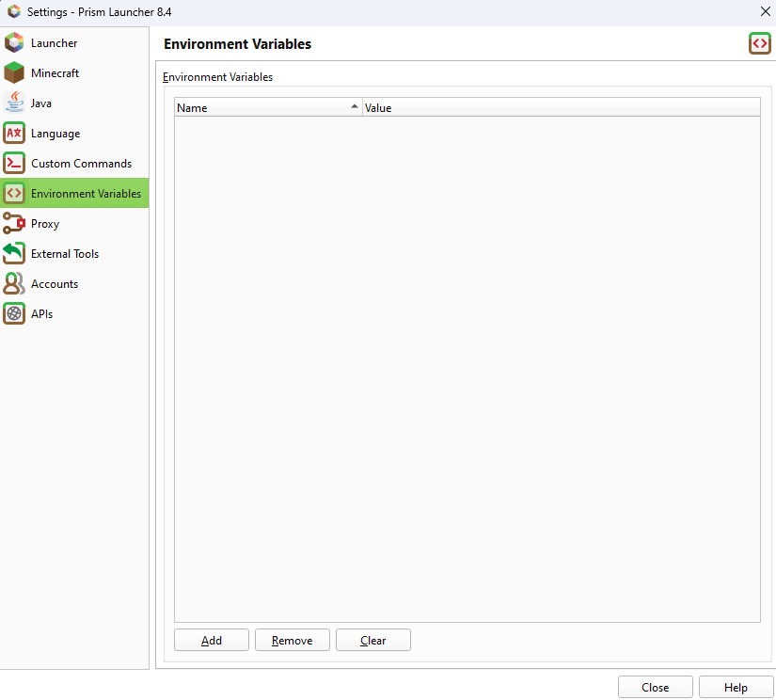Select the Launcher cup icon in sidebar

pos(15,42)
